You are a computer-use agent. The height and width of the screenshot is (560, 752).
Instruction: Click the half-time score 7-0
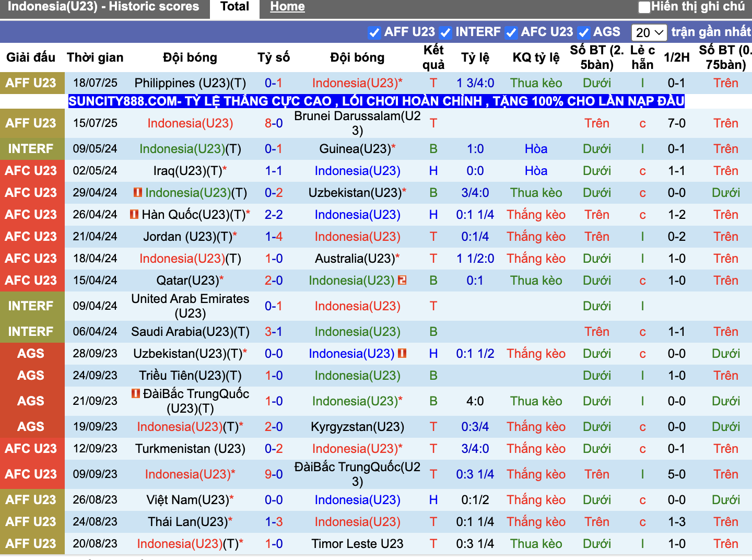tap(677, 123)
